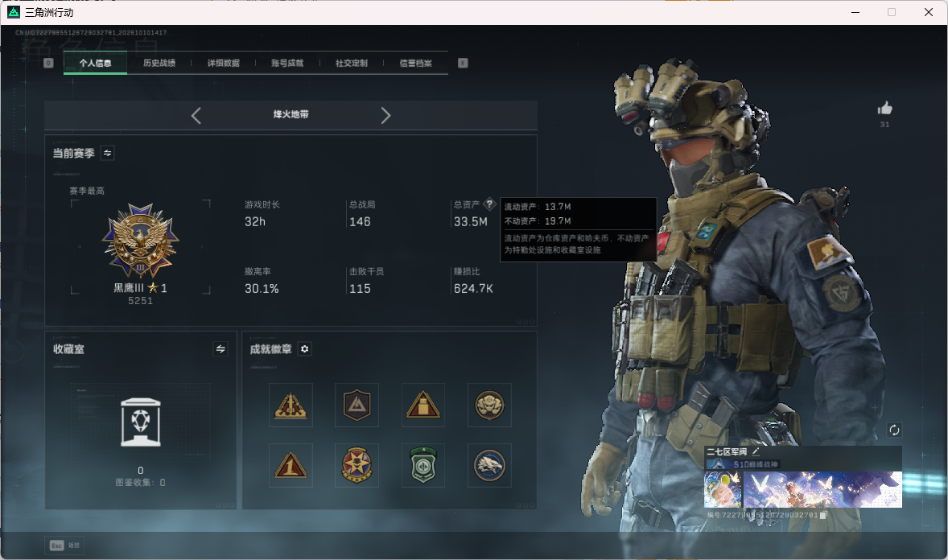The image size is (948, 560).
Task: Open the 信誉档案 tab
Action: pos(415,63)
